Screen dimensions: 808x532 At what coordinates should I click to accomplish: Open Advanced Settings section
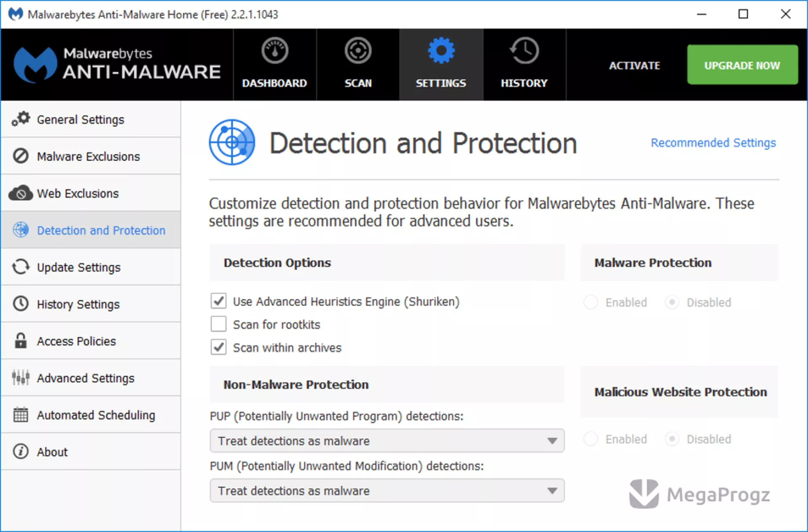click(90, 378)
